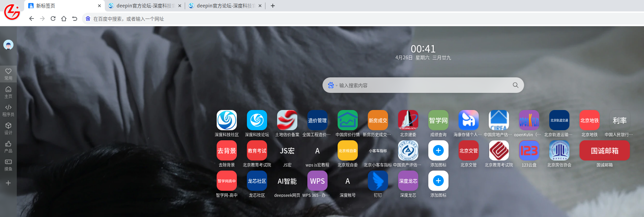Image resolution: width=644 pixels, height=217 pixels.
Task: Launch the 钉钉 shortcut
Action: click(x=378, y=181)
